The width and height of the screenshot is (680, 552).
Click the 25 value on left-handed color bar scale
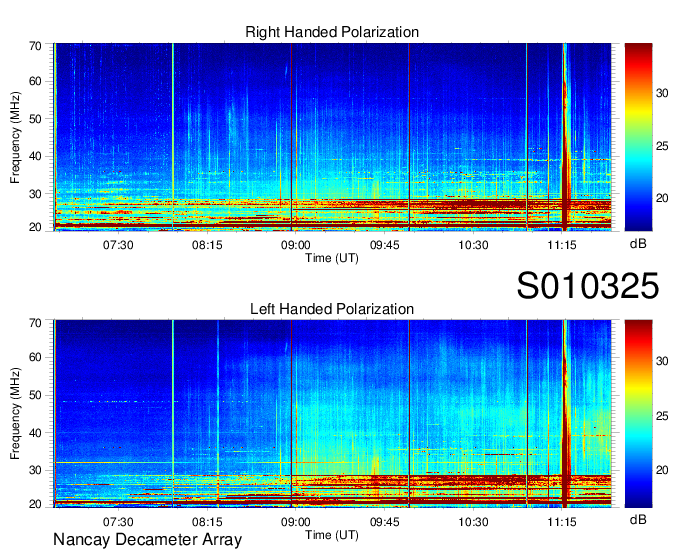662,417
